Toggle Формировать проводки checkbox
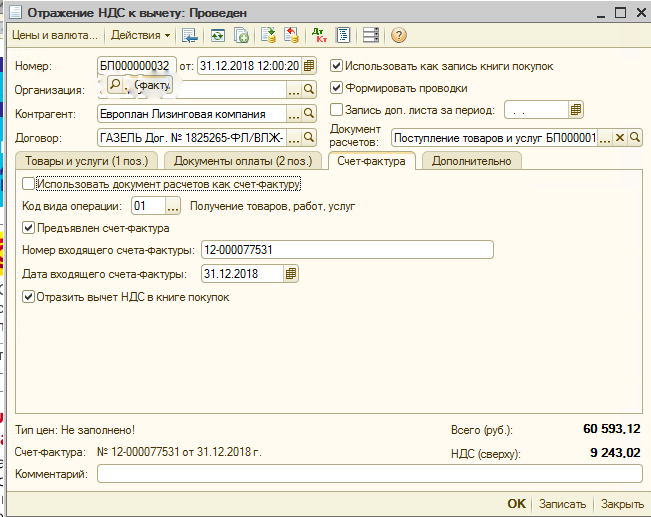This screenshot has width=651, height=517. tap(337, 88)
